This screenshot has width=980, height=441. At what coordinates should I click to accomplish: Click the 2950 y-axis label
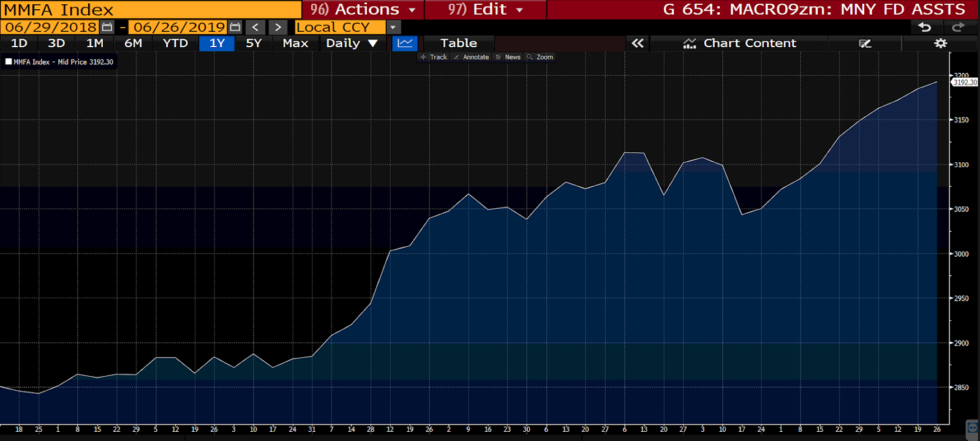[961, 298]
